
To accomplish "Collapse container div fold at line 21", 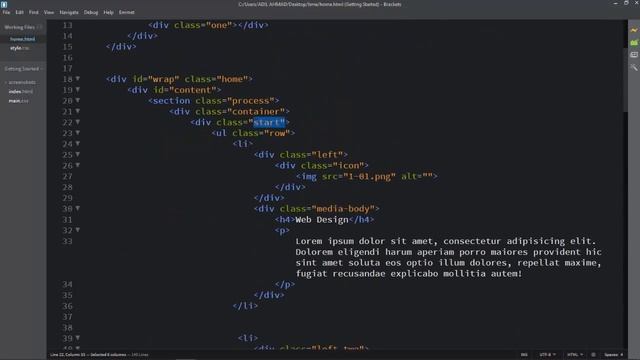I will (x=78, y=111).
